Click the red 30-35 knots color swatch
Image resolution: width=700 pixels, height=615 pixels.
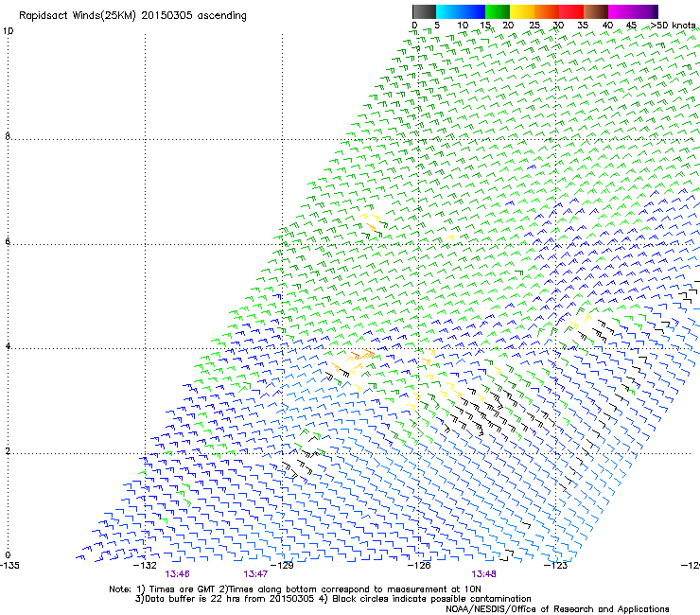[571, 11]
